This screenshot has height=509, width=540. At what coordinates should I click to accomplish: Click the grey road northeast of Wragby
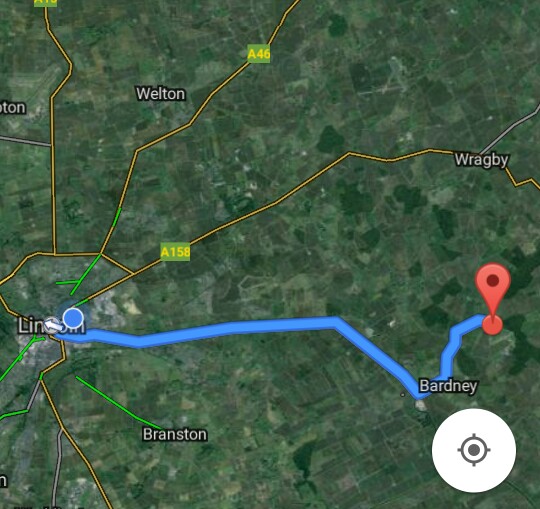[510, 129]
